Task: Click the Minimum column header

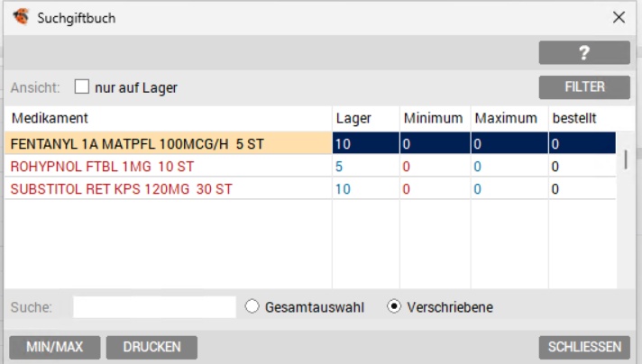Action: 433,118
